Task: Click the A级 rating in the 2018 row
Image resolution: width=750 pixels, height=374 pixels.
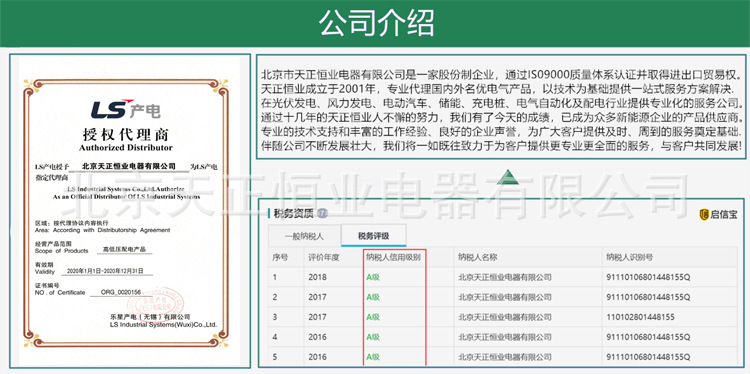Action: tap(373, 277)
